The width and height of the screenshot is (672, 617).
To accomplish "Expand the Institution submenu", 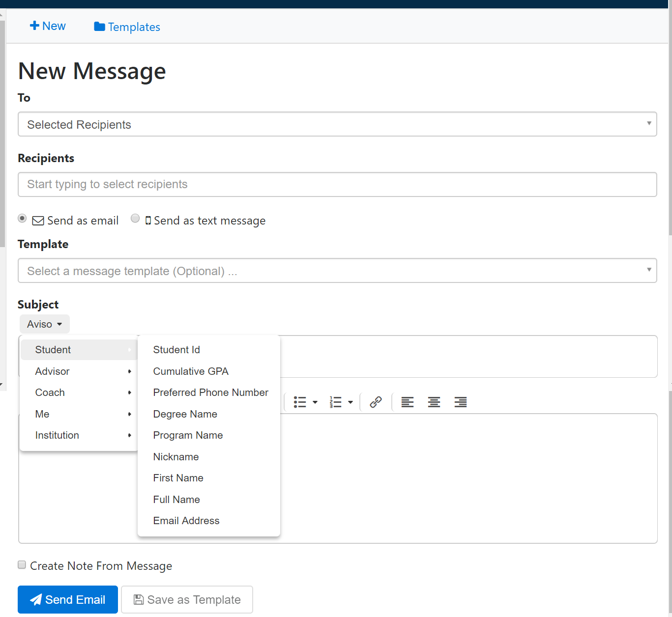I will (x=79, y=435).
